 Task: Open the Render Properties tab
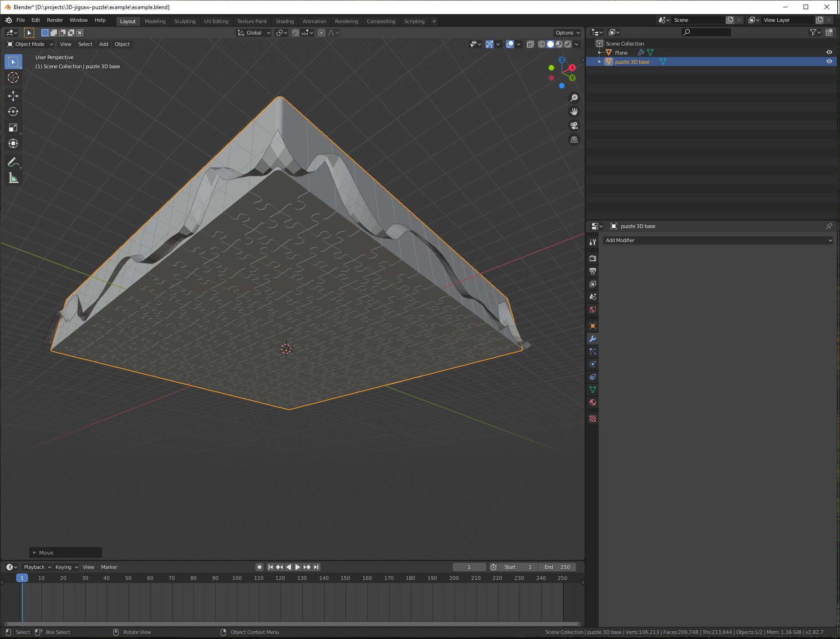click(x=592, y=258)
